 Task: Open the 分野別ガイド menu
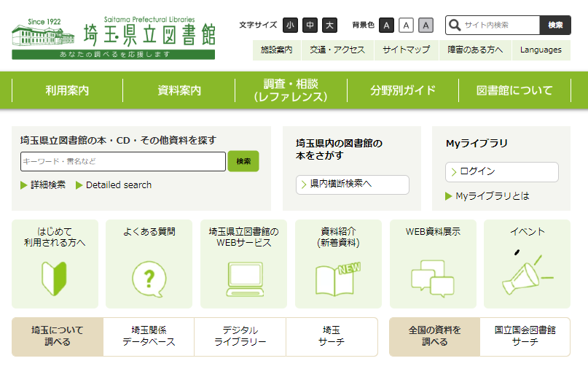pyautogui.click(x=403, y=90)
